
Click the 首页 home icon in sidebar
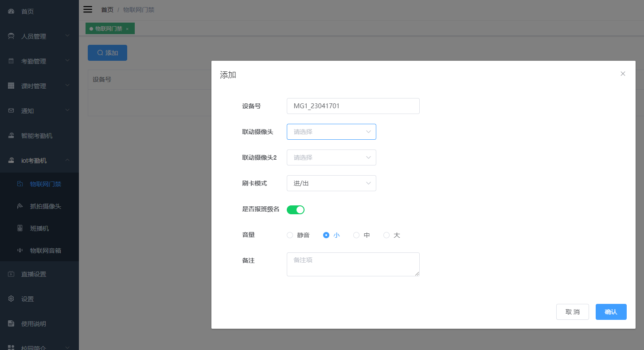pyautogui.click(x=11, y=11)
